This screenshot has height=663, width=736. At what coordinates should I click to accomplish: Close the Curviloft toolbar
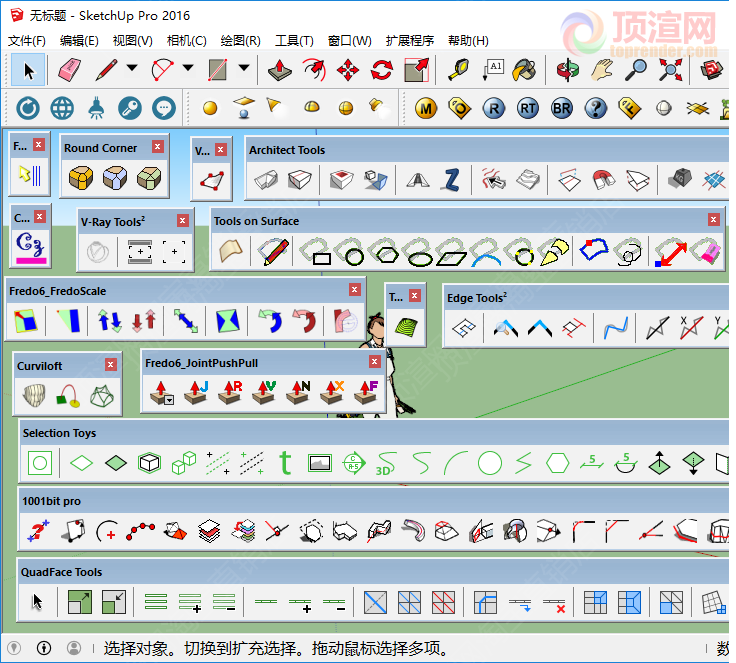111,365
